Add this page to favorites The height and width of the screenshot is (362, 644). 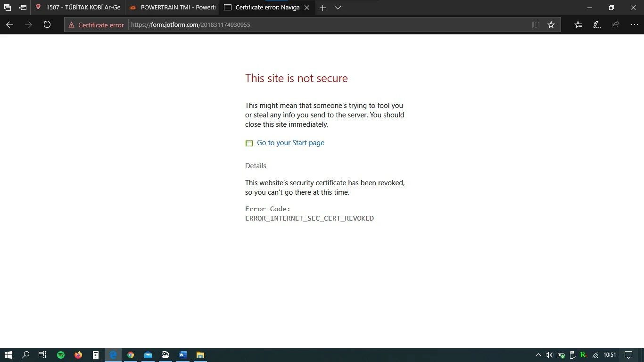click(551, 25)
